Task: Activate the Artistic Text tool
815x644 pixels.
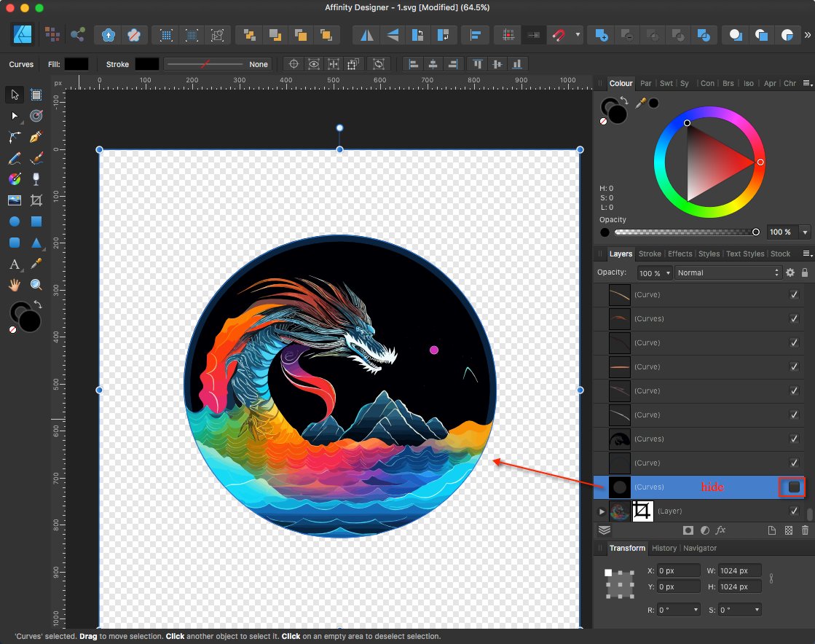Action: (13, 264)
